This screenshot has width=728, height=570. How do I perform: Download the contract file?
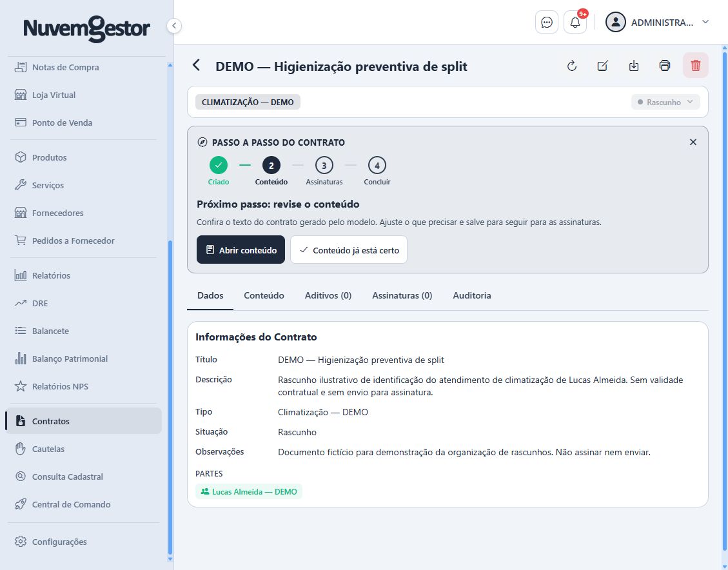[634, 66]
